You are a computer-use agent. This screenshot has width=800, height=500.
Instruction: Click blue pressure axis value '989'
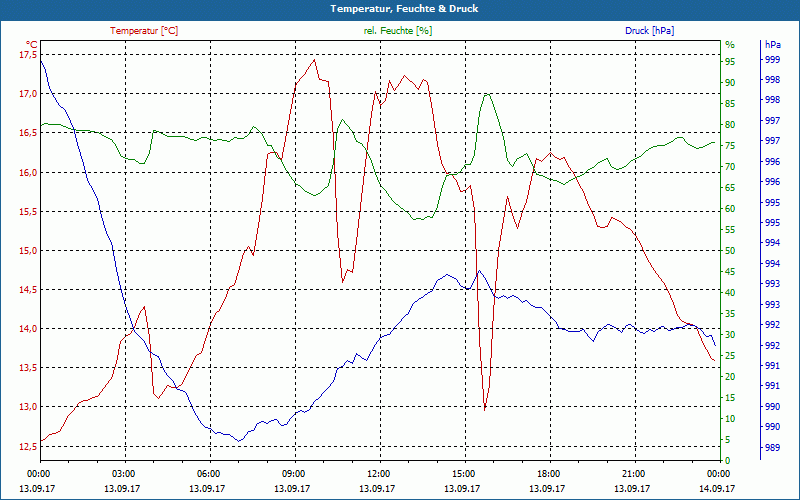[x=773, y=448]
